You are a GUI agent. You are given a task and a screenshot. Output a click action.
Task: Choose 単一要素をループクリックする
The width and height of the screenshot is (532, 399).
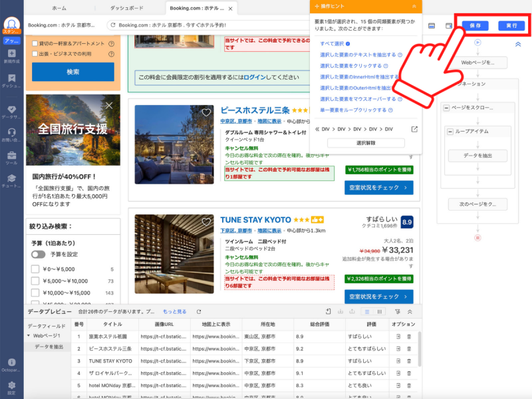tap(353, 110)
